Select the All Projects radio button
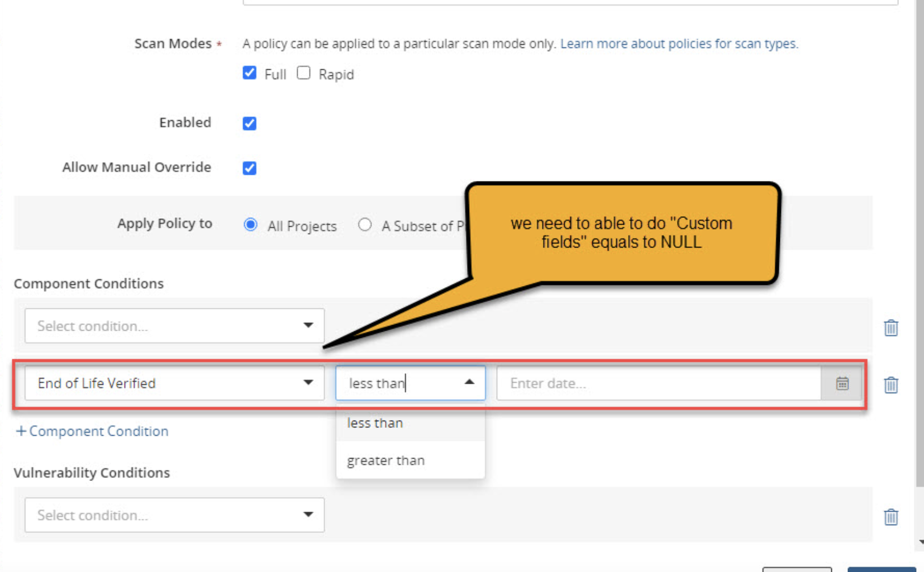Viewport: 924px width, 572px height. (x=250, y=225)
